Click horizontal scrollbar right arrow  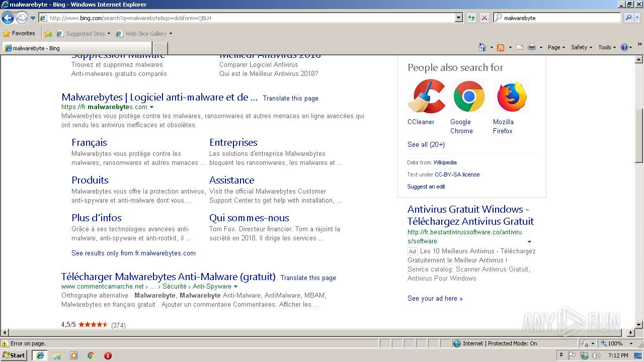coord(631,332)
